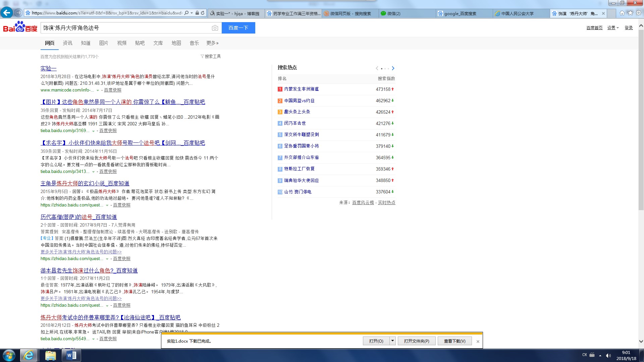Switch to the 图片 search tab
644x362 pixels.
pos(104,43)
